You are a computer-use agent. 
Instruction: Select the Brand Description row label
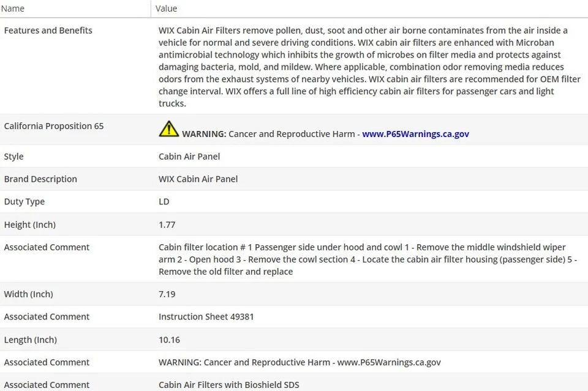pos(40,179)
